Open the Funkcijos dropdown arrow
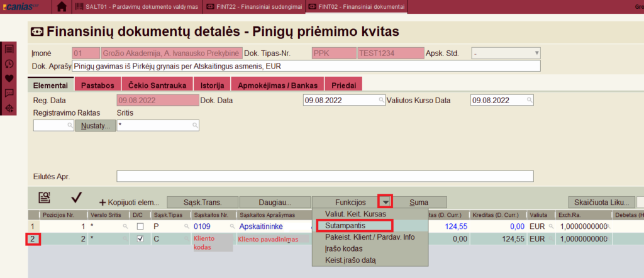This screenshot has height=278, width=644. 384,202
